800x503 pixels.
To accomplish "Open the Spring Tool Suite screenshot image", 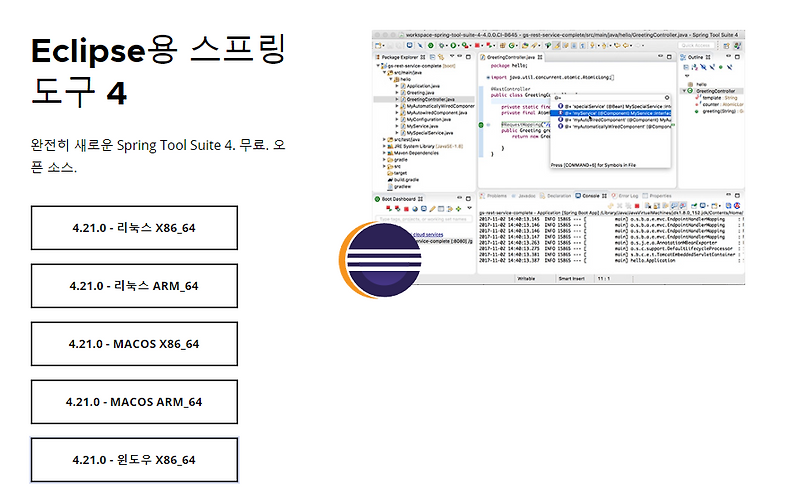I will pyautogui.click(x=558, y=157).
